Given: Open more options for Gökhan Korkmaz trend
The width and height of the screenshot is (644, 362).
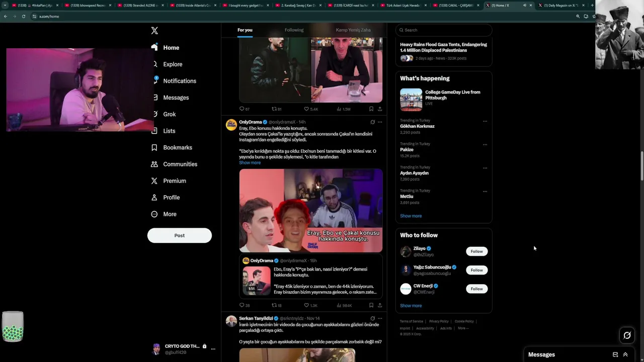Looking at the screenshot, I should [x=485, y=121].
